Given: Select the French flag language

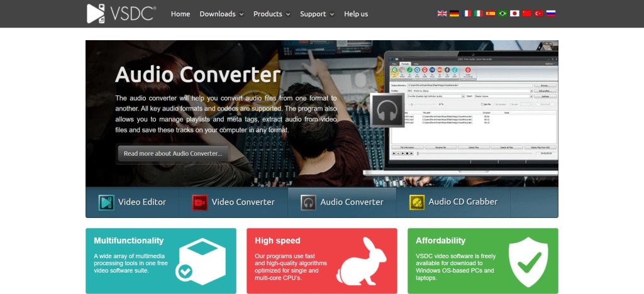Looking at the screenshot, I should (466, 13).
